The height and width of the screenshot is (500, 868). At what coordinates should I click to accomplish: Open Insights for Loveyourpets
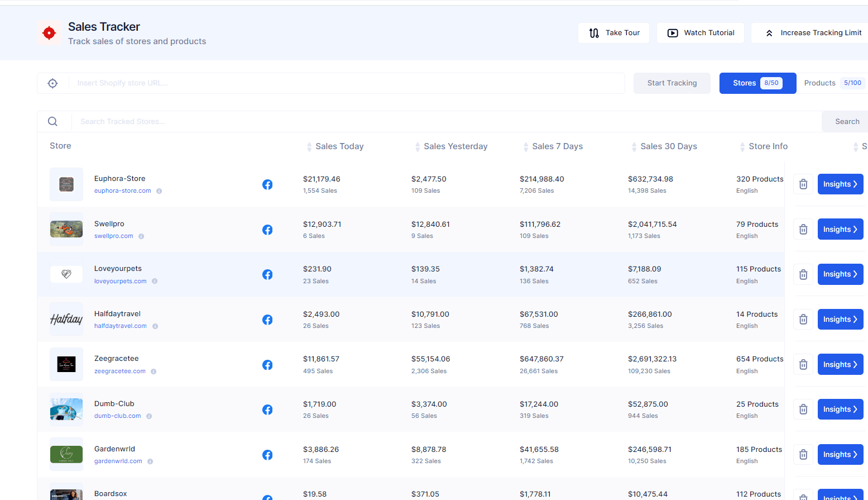pyautogui.click(x=840, y=274)
